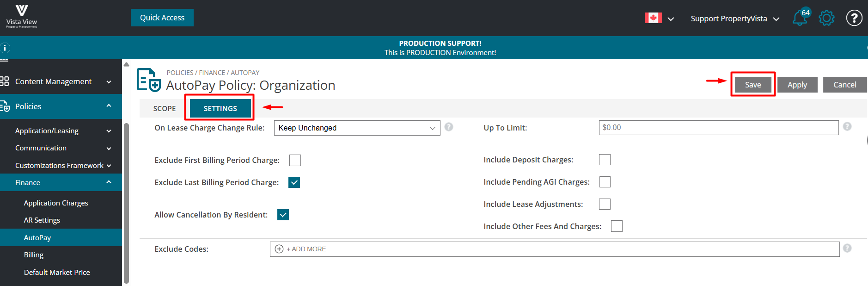The height and width of the screenshot is (286, 868).
Task: Open AR Settings in sidebar
Action: (42, 220)
